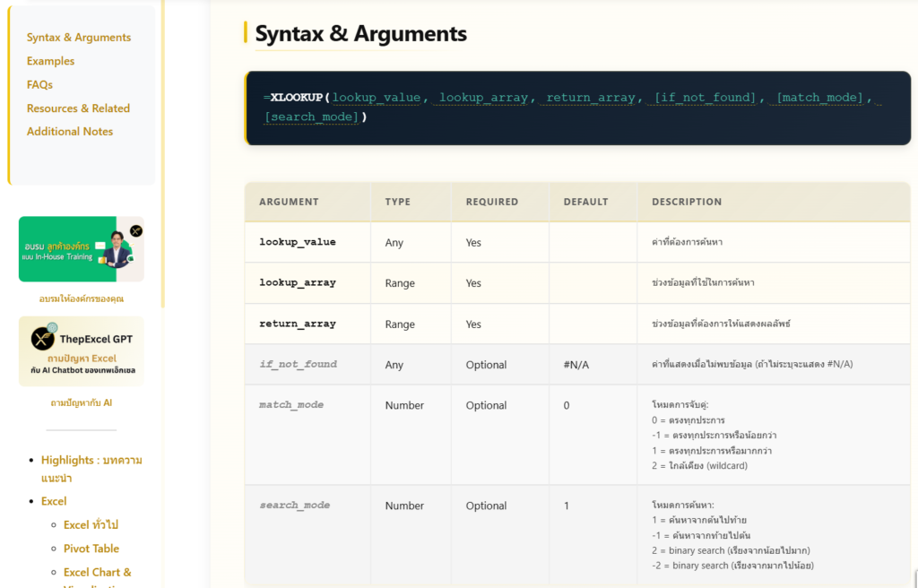Viewport: 918px width, 588px height.
Task: Select the "Excel ทั่วไป" subcategory
Action: tap(90, 524)
